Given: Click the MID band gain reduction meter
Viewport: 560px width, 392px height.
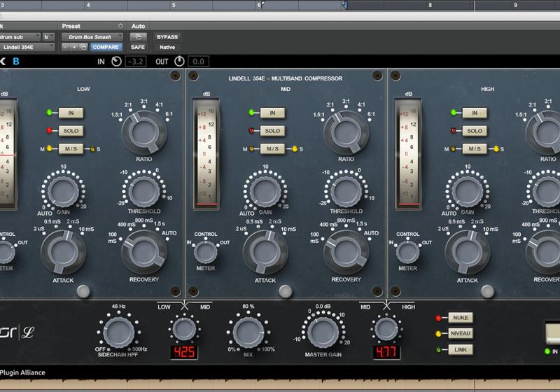Looking at the screenshot, I should 206,154.
